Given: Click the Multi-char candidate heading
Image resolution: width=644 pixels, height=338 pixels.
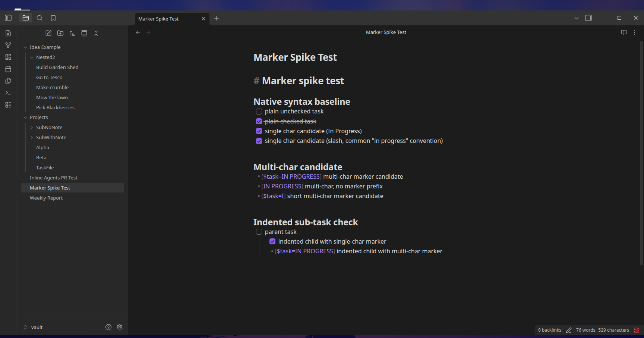Looking at the screenshot, I should click(x=298, y=167).
